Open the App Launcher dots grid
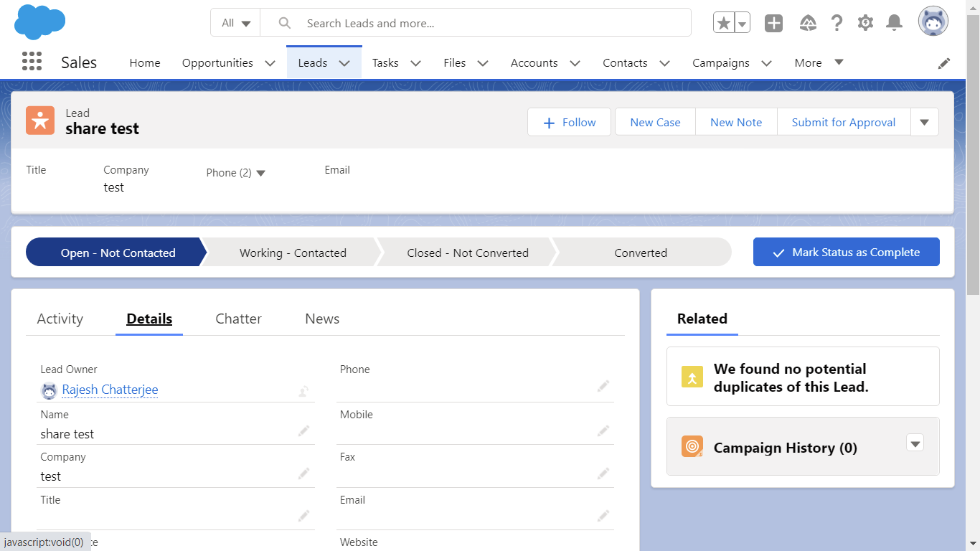The height and width of the screenshot is (551, 980). 32,62
